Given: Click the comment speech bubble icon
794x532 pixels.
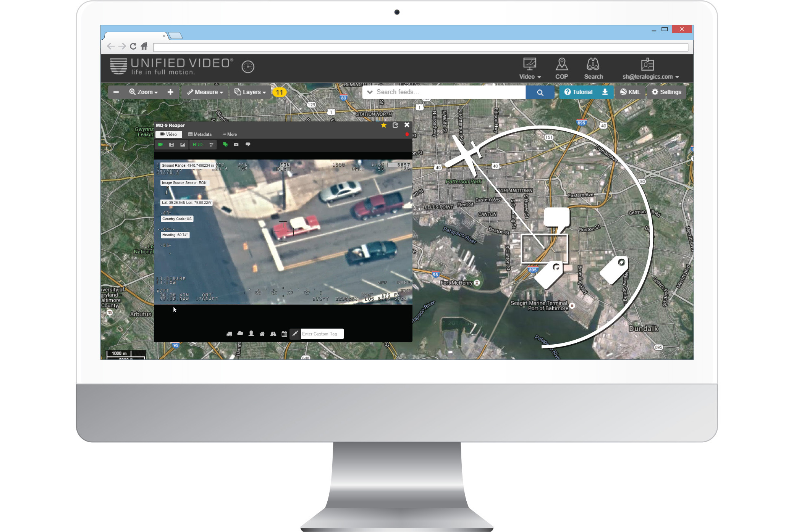Looking at the screenshot, I should [x=248, y=145].
